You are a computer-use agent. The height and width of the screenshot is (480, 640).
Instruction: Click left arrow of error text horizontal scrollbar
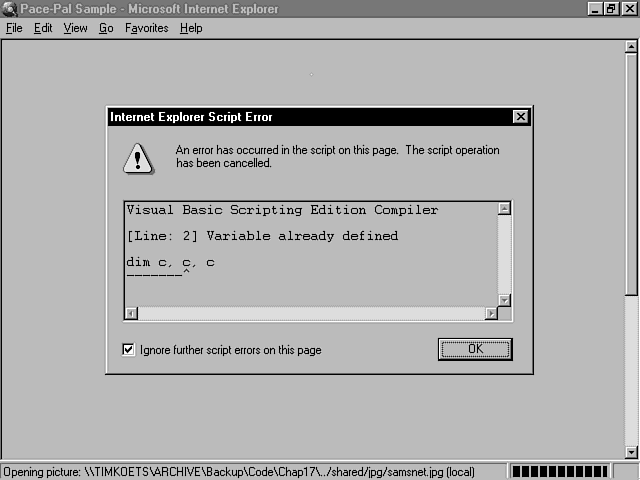131,314
